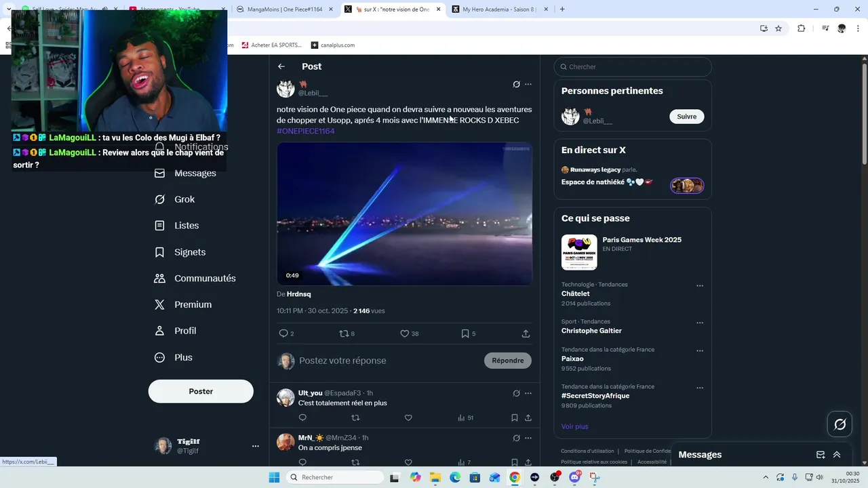Switch to MangaMoins One Piece#1164 tab
The width and height of the screenshot is (868, 488).
click(x=283, y=9)
